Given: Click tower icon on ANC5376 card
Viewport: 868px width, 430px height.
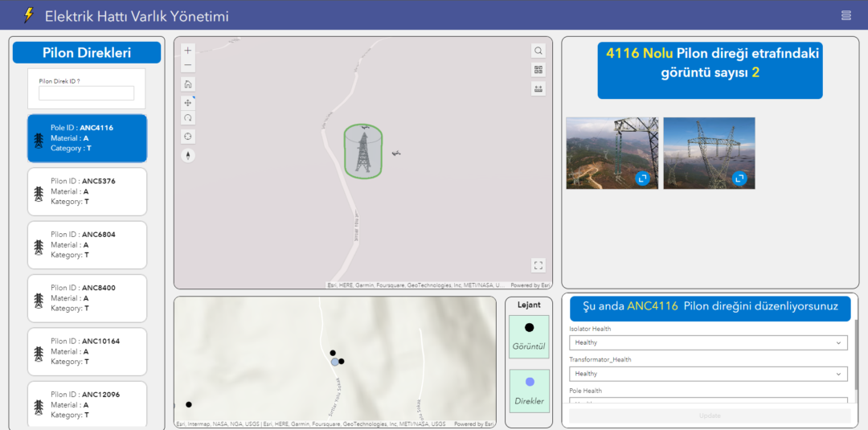Looking at the screenshot, I should tap(39, 194).
